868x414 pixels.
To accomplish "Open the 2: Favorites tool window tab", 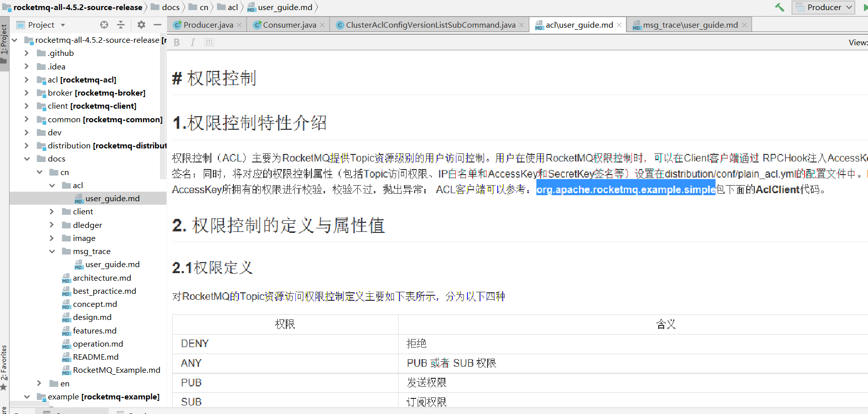I will pos(4,367).
